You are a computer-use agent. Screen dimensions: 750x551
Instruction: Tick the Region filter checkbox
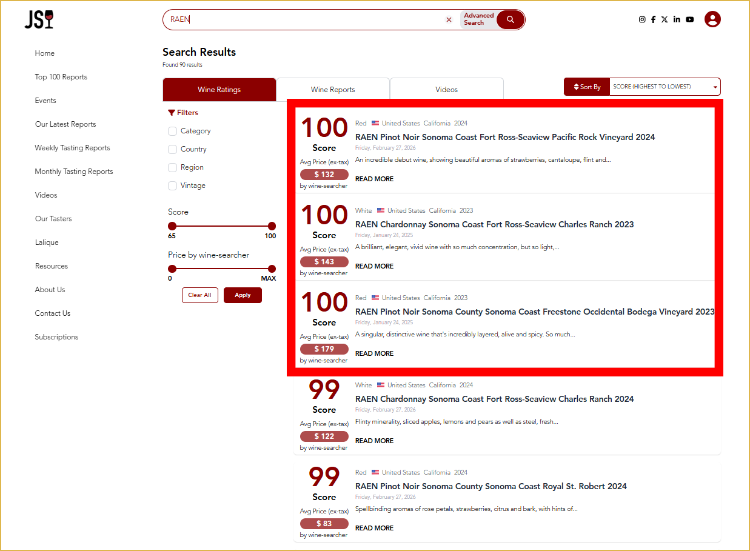coord(172,167)
